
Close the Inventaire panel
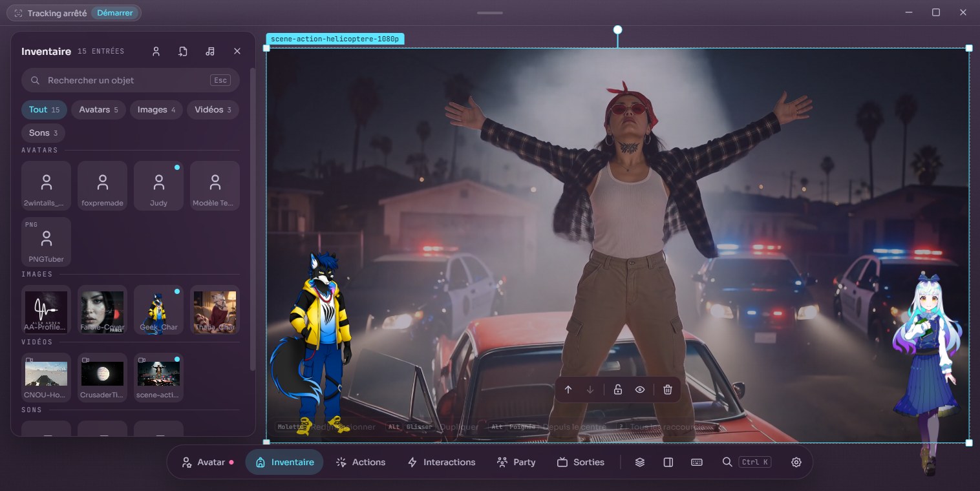[x=237, y=52]
